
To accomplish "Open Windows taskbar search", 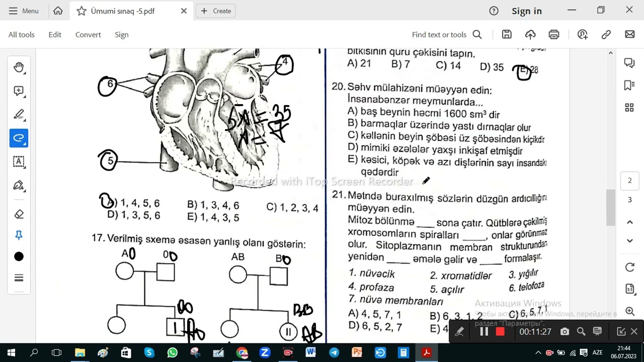I will 34,352.
